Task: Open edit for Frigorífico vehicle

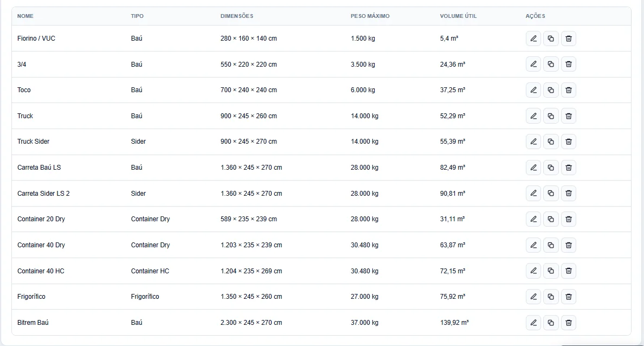Action: tap(533, 296)
